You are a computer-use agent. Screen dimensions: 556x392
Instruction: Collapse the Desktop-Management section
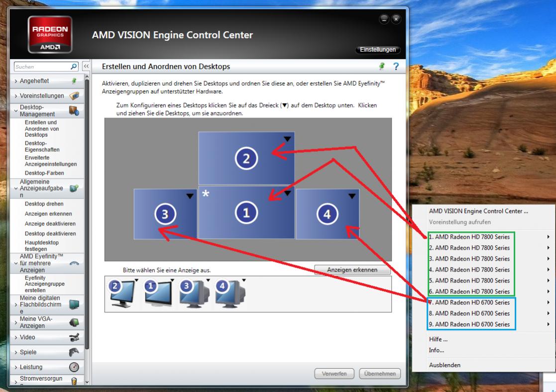pos(15,110)
